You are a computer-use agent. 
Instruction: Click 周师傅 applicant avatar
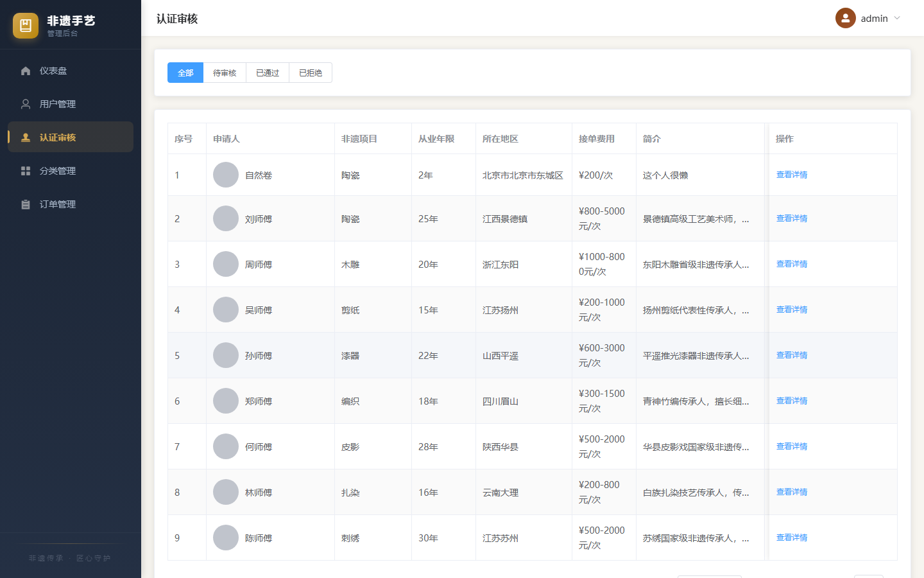tap(226, 264)
